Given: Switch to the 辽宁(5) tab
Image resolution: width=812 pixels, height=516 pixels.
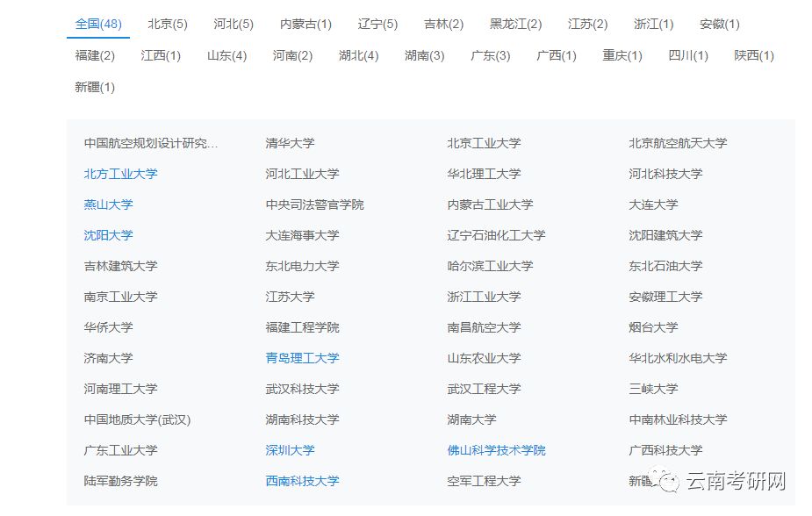Looking at the screenshot, I should click(377, 24).
